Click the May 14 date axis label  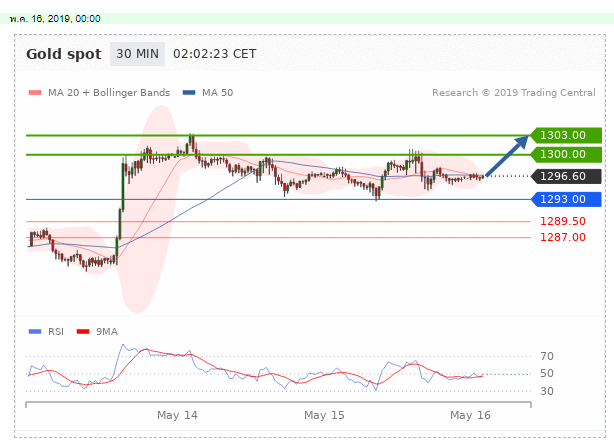[177, 415]
